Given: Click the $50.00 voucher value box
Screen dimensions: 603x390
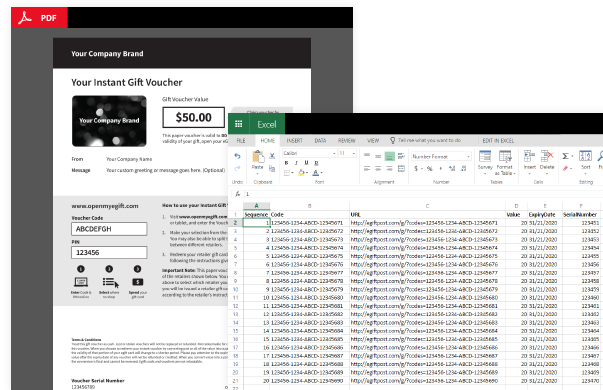Looking at the screenshot, I should click(x=193, y=117).
